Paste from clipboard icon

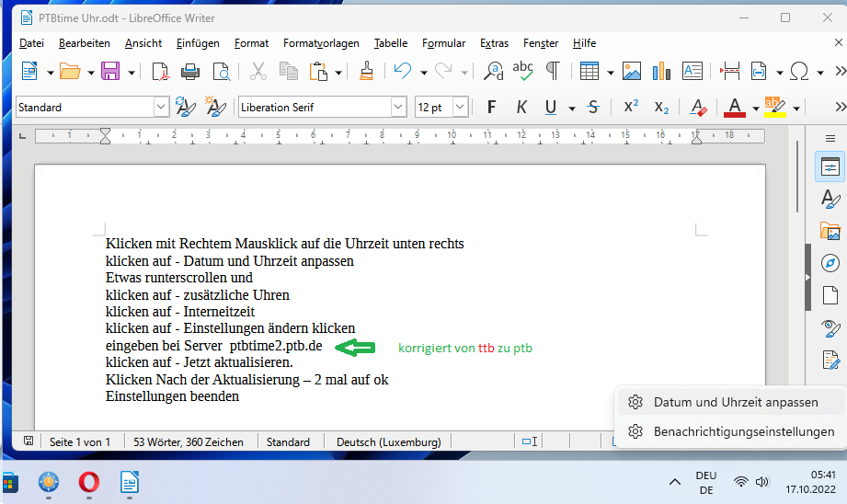[x=319, y=72]
